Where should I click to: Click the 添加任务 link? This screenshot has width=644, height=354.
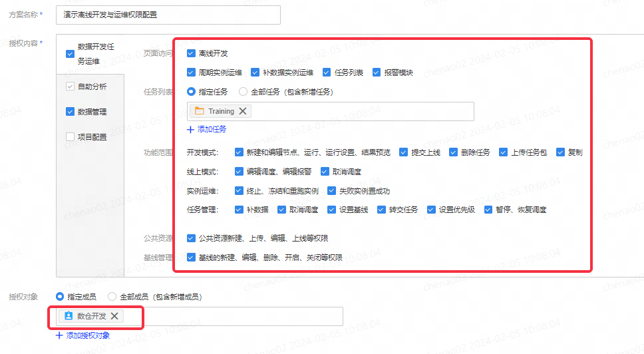212,130
